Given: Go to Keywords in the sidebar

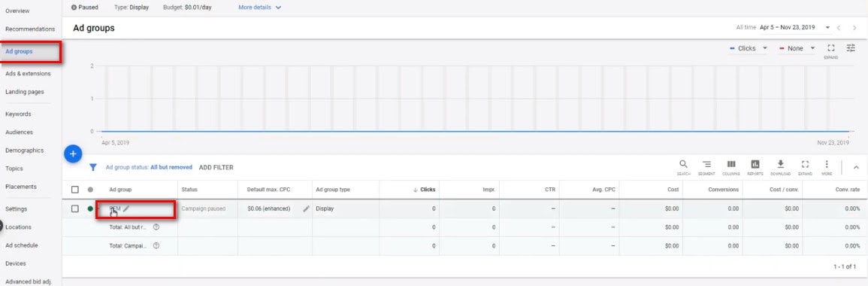Looking at the screenshot, I should (18, 114).
